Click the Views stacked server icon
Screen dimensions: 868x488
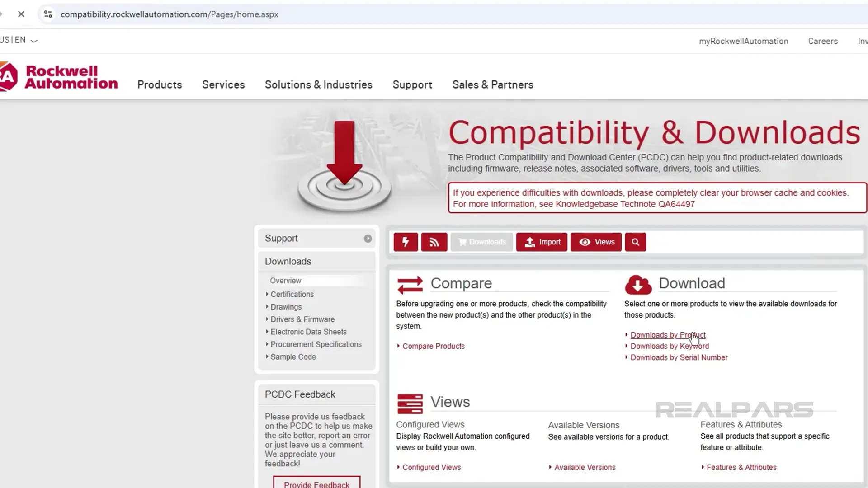[410, 404]
